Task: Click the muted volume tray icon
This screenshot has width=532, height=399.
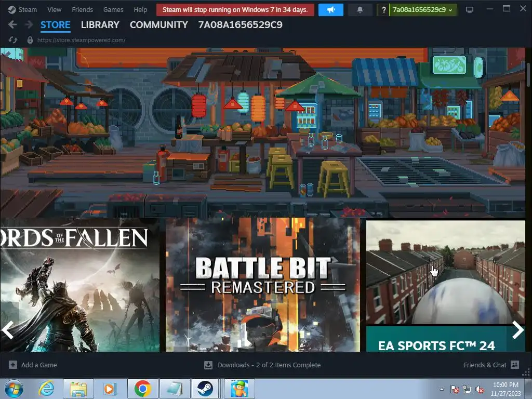Action: click(x=480, y=389)
